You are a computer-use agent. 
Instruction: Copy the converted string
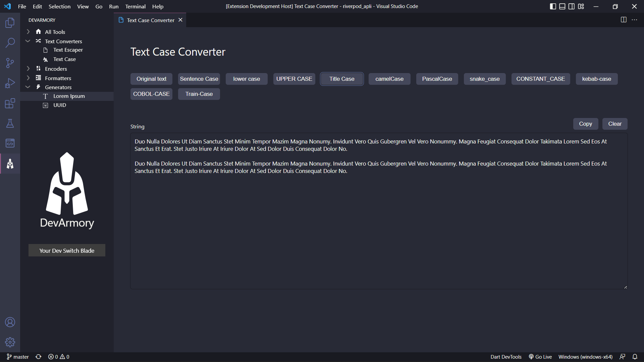pyautogui.click(x=586, y=124)
